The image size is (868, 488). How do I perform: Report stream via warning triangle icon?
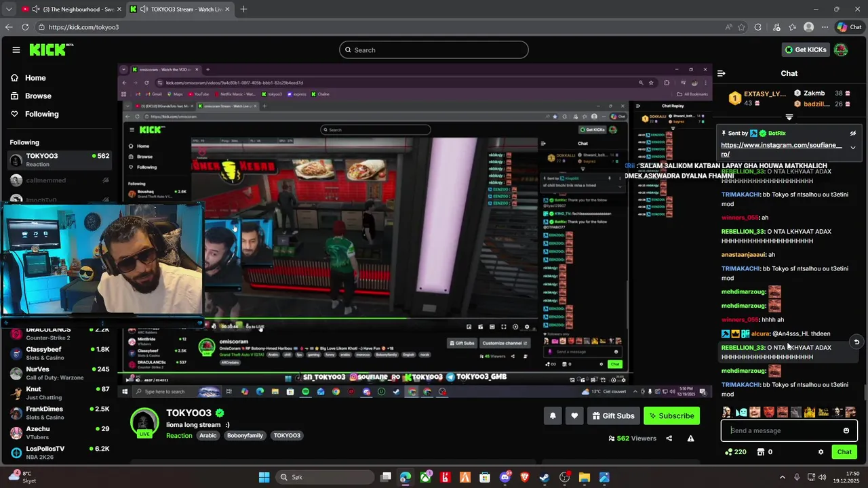[690, 439]
